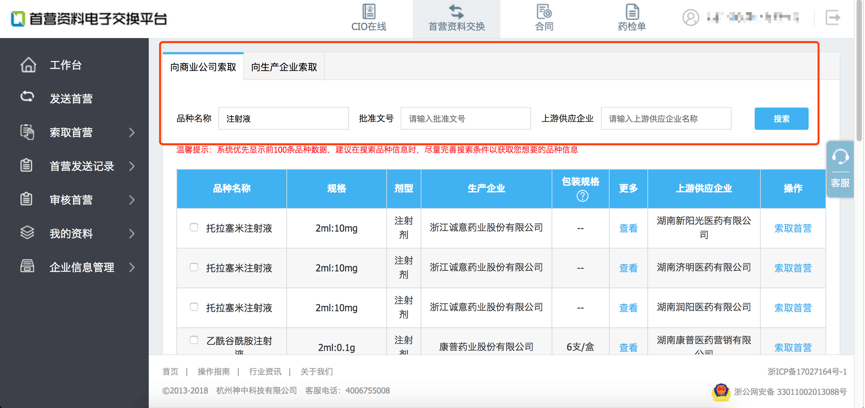
Task: Click 发送首营 refresh arrows icon
Action: pyautogui.click(x=27, y=97)
